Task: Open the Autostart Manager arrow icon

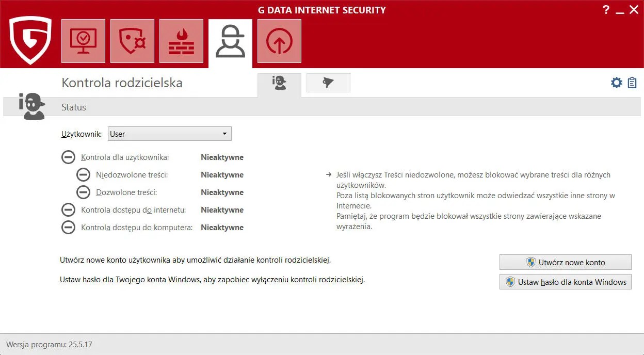Action: (x=279, y=41)
